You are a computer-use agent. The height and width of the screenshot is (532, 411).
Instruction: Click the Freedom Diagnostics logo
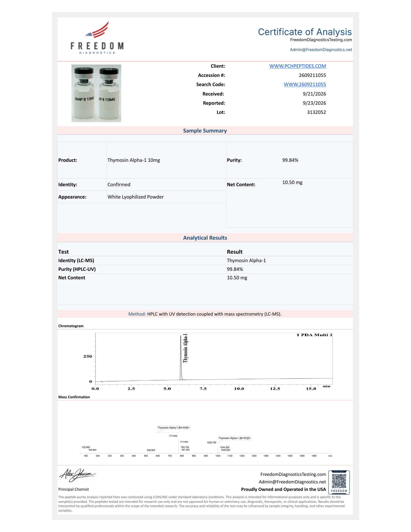click(x=97, y=38)
